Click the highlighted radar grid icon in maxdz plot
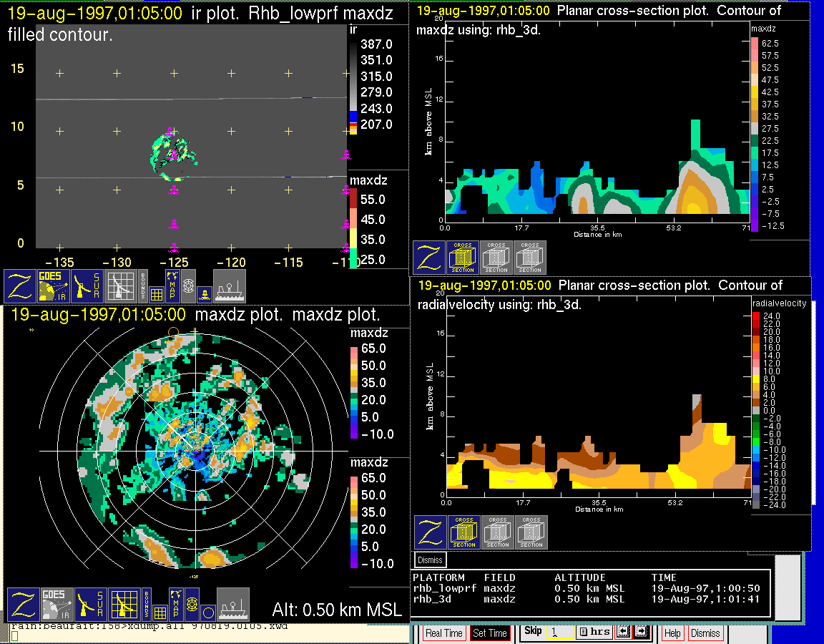Image resolution: width=824 pixels, height=644 pixels. pyautogui.click(x=123, y=605)
